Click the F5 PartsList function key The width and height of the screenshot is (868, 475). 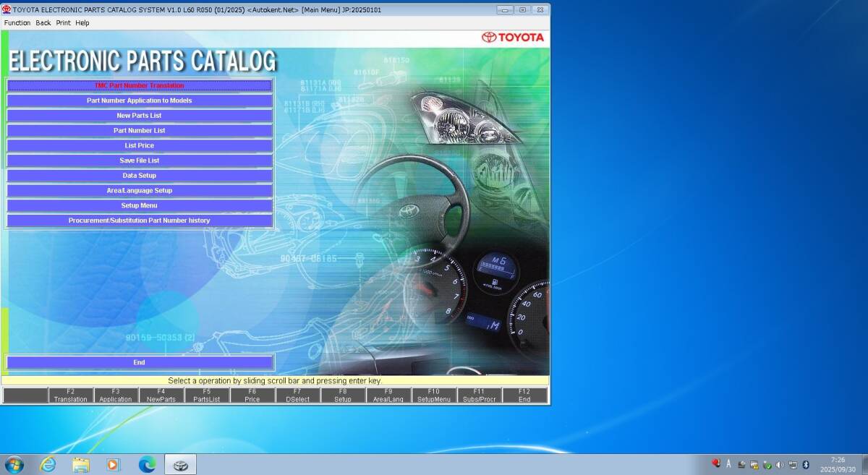click(207, 395)
